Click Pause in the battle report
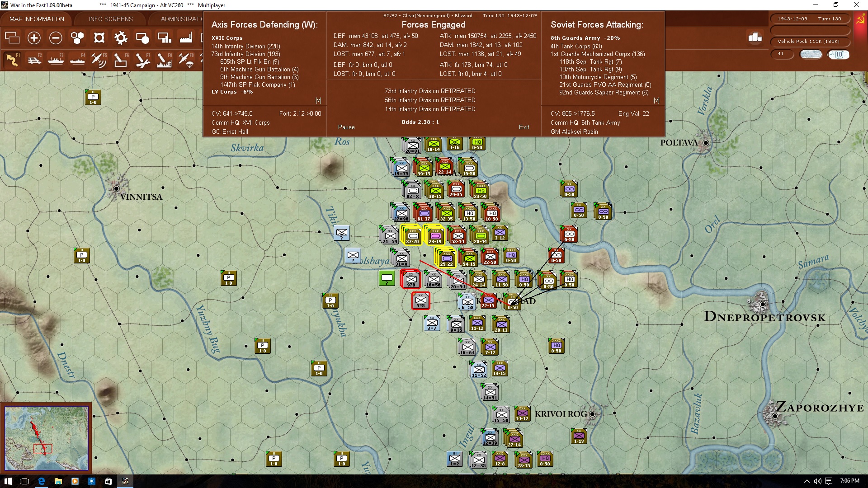The height and width of the screenshot is (488, 868). click(346, 127)
